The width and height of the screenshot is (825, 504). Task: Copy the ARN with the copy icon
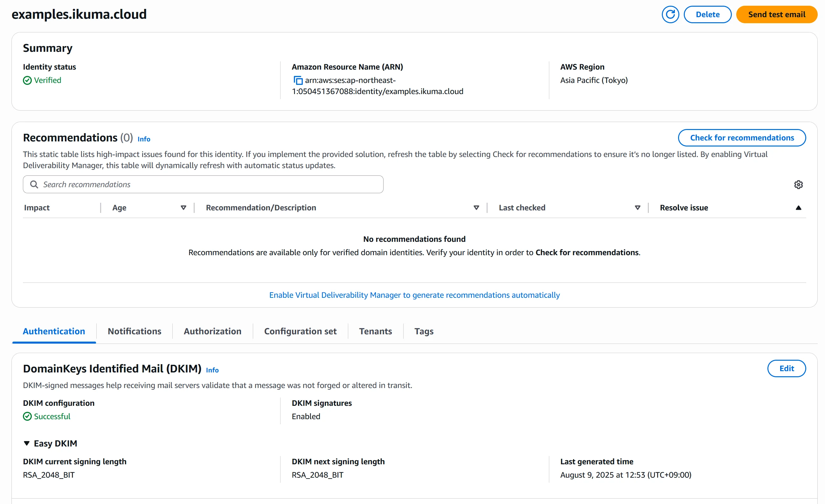[x=298, y=81]
